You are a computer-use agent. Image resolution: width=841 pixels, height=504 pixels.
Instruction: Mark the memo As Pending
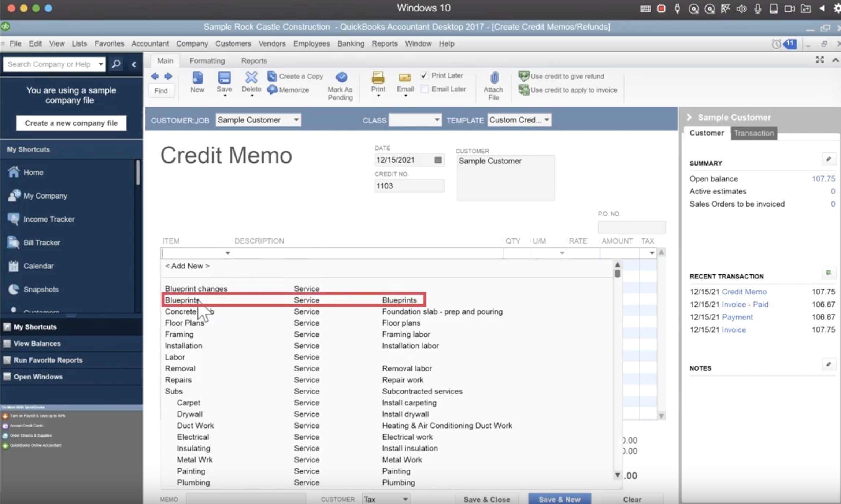pyautogui.click(x=340, y=86)
